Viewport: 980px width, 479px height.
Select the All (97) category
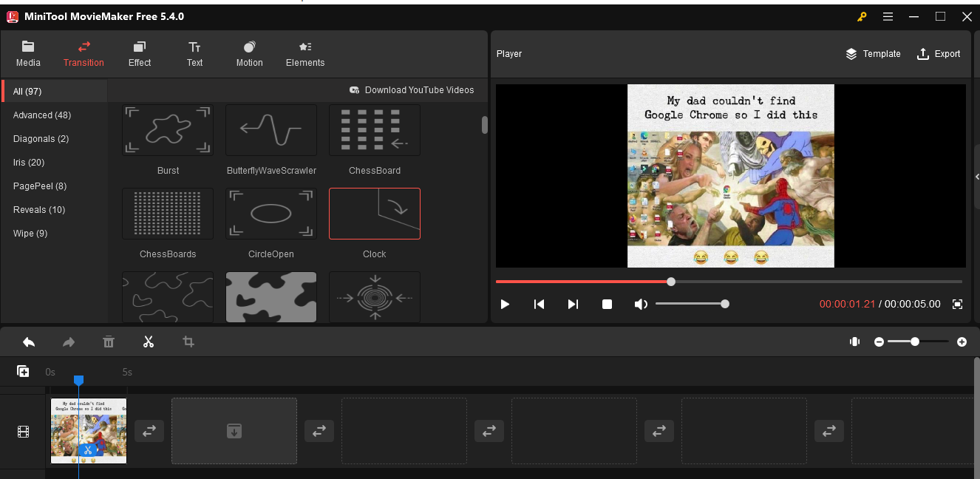tap(55, 92)
